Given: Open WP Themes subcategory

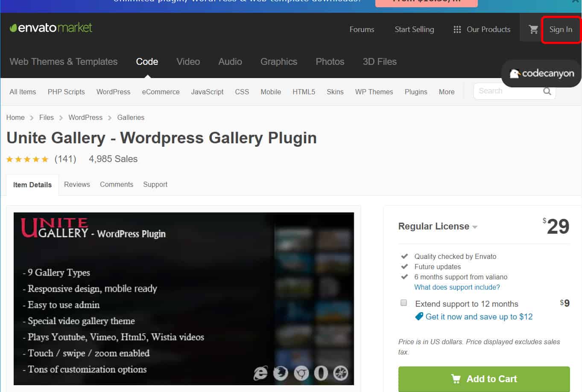Looking at the screenshot, I should pos(374,92).
